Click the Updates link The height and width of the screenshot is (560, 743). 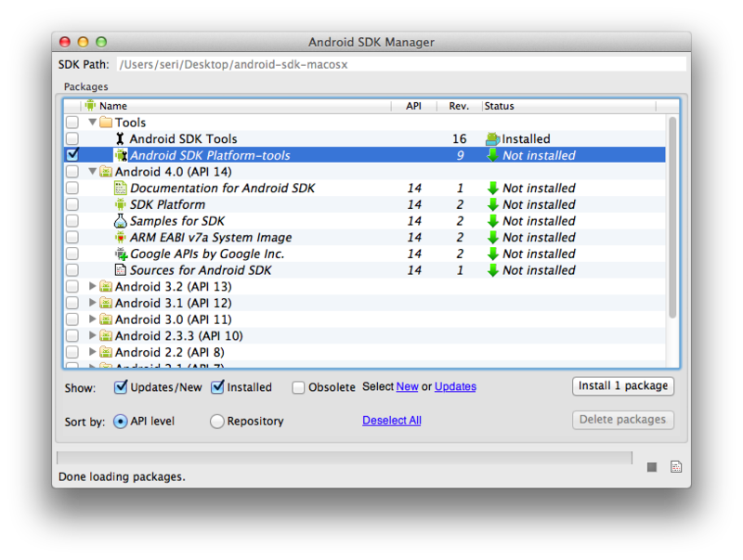[455, 386]
